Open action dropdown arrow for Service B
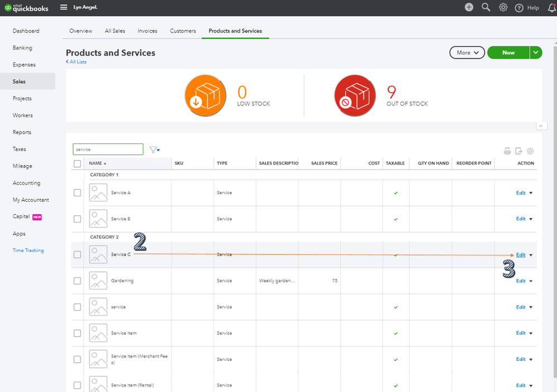The height and width of the screenshot is (392, 557). (531, 219)
